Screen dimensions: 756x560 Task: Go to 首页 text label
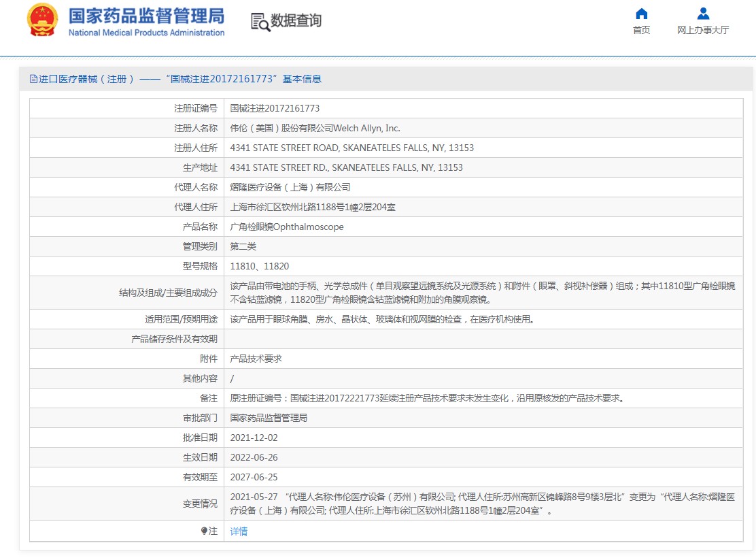(x=641, y=30)
